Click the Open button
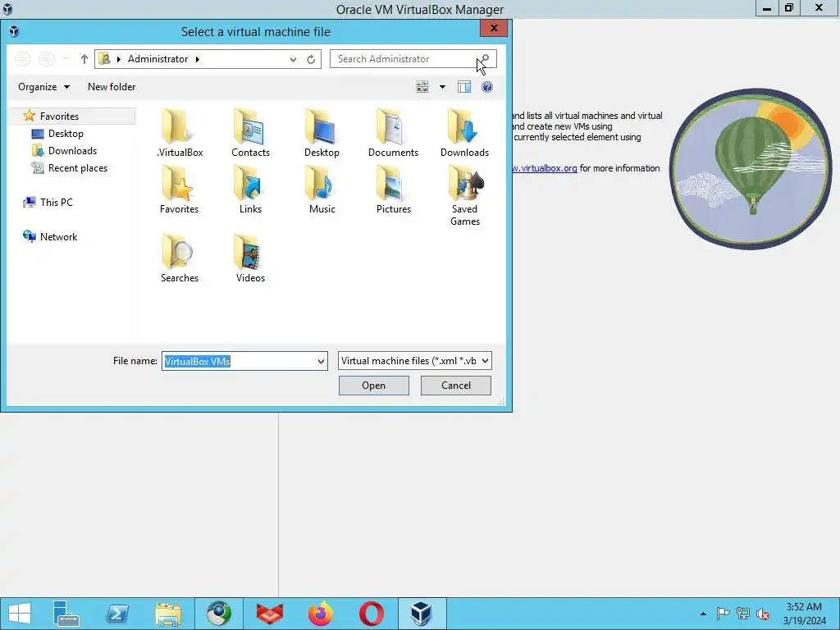 pos(373,386)
